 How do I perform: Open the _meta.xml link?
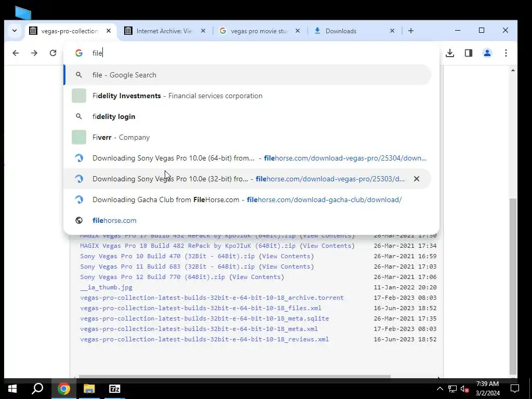[x=199, y=329]
